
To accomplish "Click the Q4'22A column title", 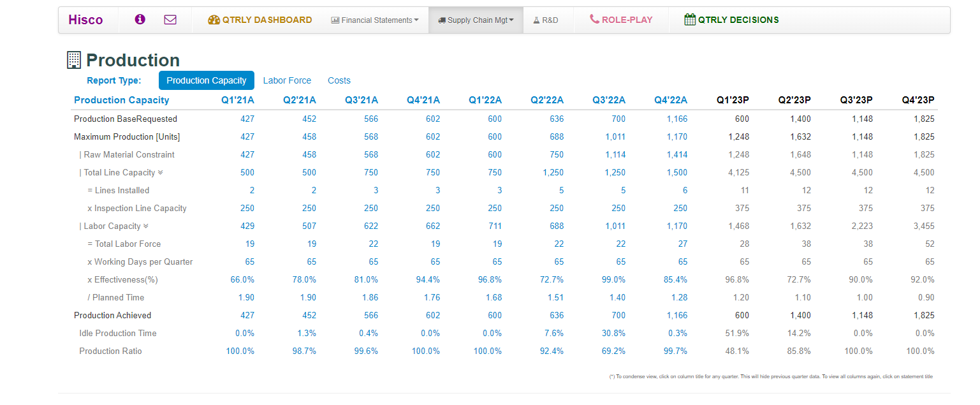I will click(x=671, y=100).
